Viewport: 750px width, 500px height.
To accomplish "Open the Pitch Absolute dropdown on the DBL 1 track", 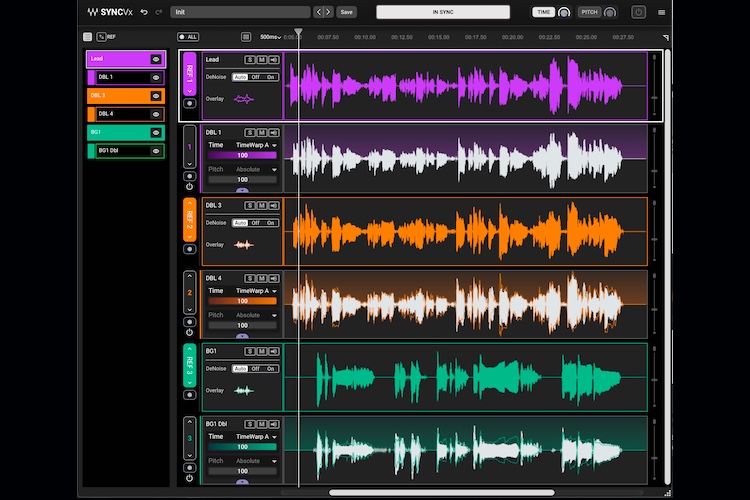I will coord(256,169).
